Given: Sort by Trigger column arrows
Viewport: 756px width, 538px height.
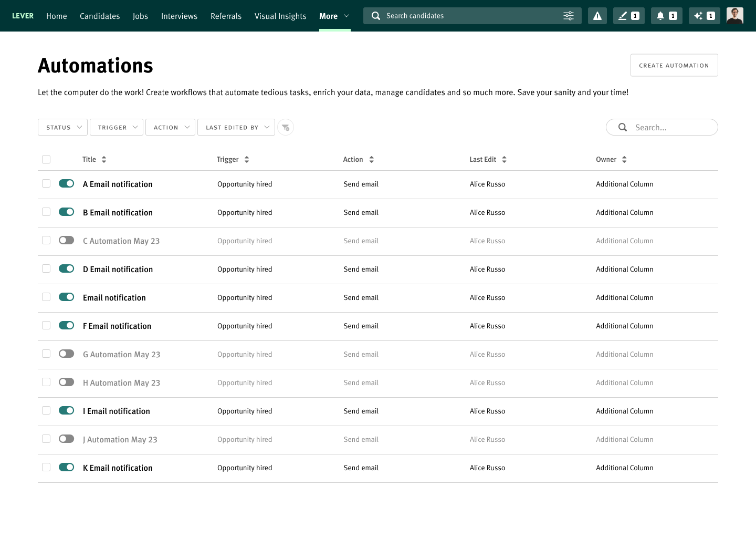Looking at the screenshot, I should tap(247, 159).
